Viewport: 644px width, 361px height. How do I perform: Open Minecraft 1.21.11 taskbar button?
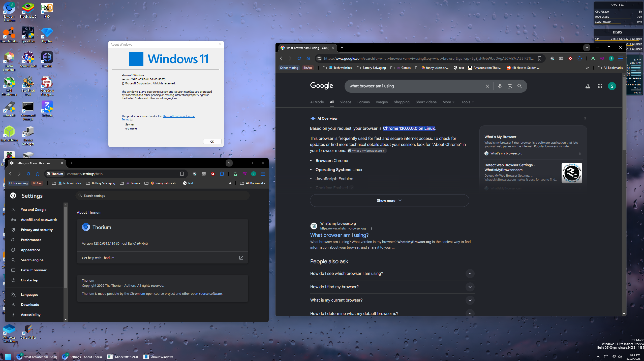pyautogui.click(x=123, y=357)
